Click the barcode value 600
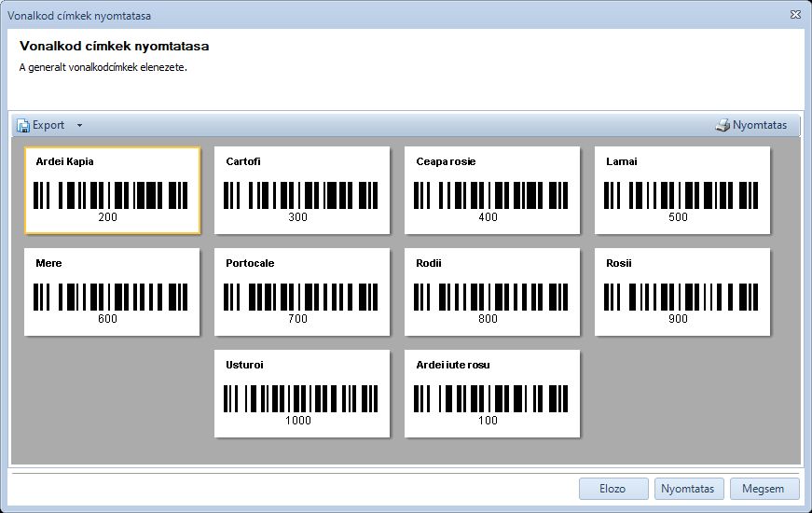Viewport: 812px width, 513px height. 108,319
